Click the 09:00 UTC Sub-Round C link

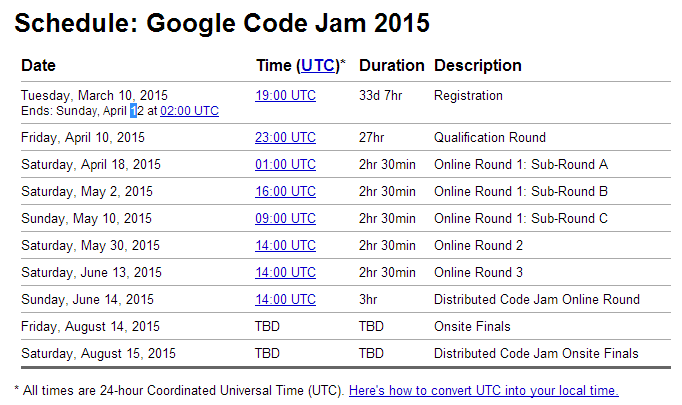(285, 218)
